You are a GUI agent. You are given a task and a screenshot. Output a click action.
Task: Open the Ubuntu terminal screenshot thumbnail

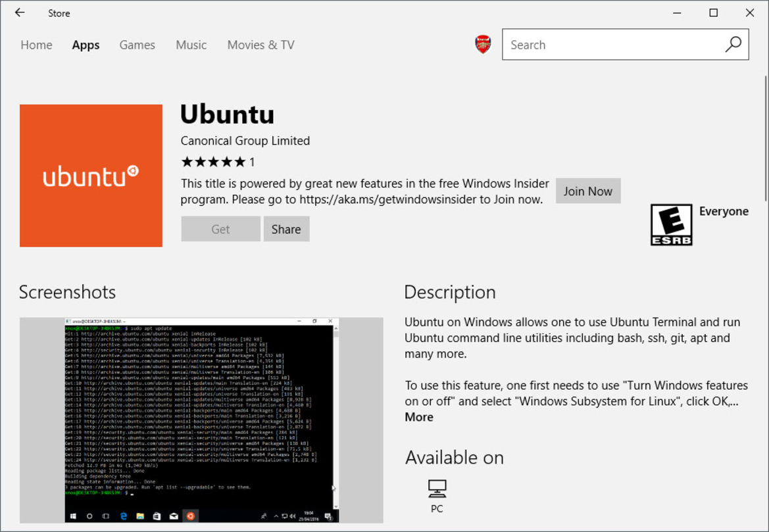[201, 420]
